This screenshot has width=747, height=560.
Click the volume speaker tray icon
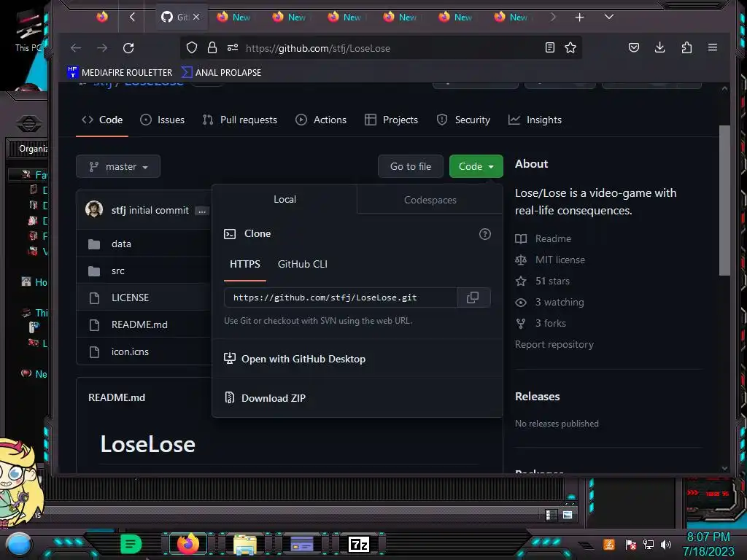[666, 544]
